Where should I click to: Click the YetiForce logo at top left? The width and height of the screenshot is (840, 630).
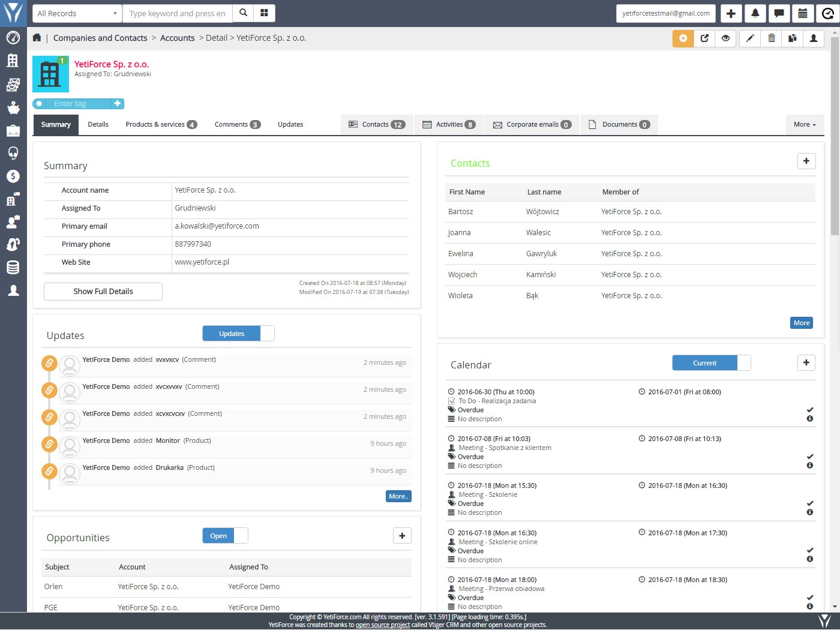13,13
